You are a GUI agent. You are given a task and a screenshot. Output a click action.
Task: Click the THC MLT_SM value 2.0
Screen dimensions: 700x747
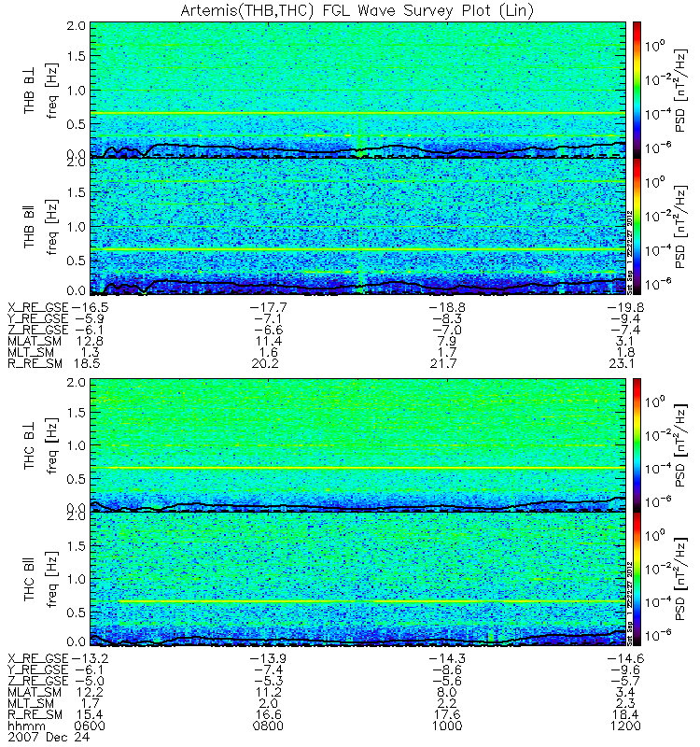(268, 704)
